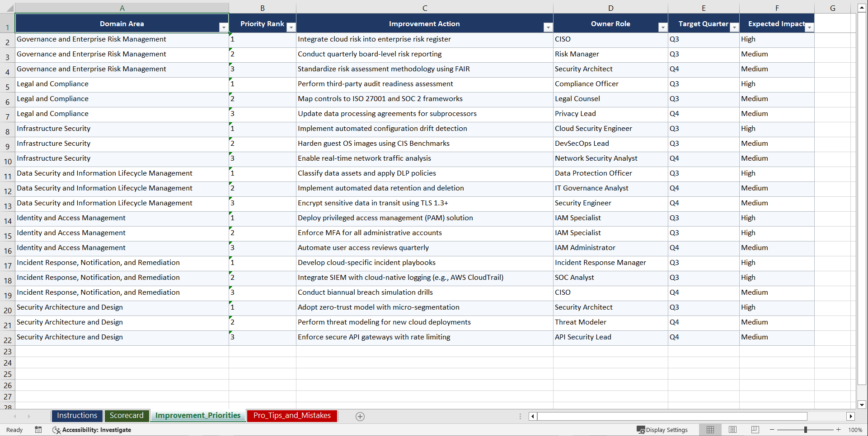Select the Page Layout view icon
Image resolution: width=868 pixels, height=436 pixels.
[732, 430]
